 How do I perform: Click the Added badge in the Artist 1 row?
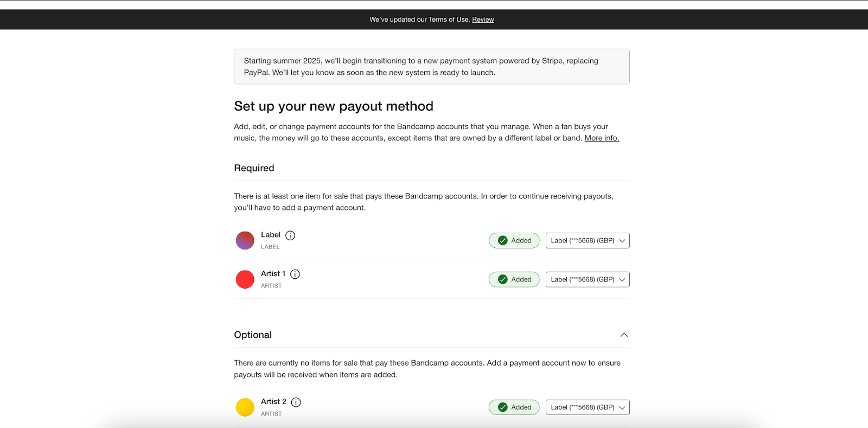[x=514, y=279]
